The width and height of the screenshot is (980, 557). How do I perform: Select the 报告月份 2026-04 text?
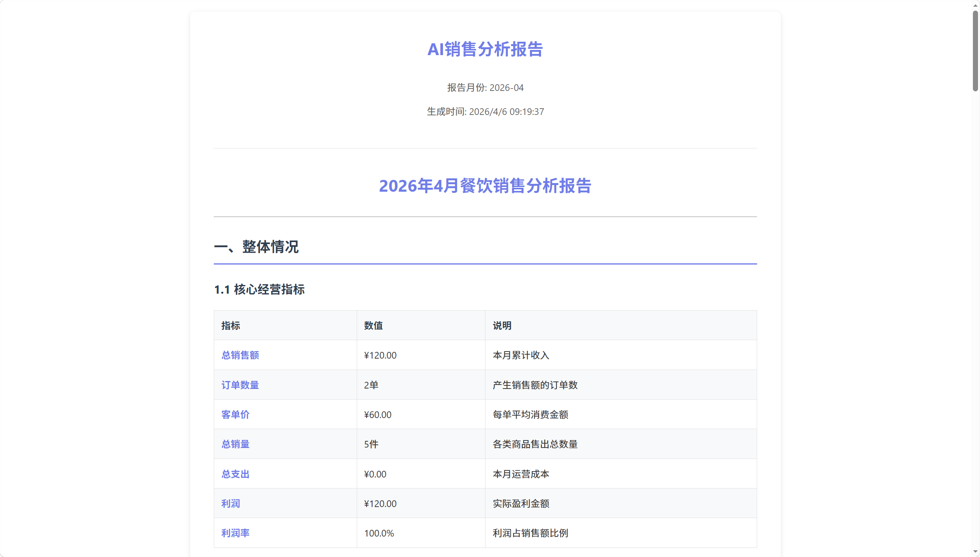485,87
